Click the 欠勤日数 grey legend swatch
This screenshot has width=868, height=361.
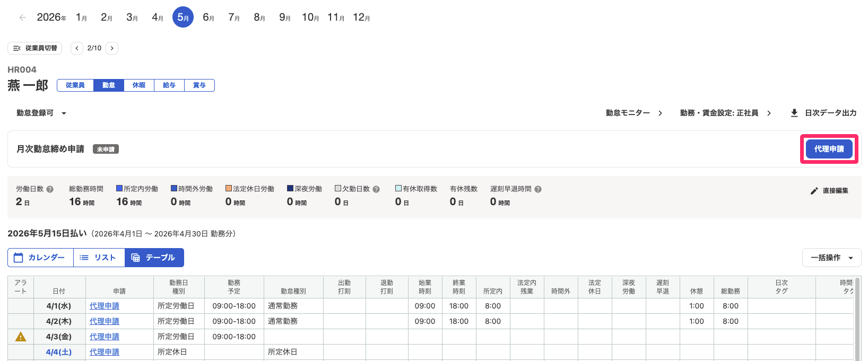338,188
